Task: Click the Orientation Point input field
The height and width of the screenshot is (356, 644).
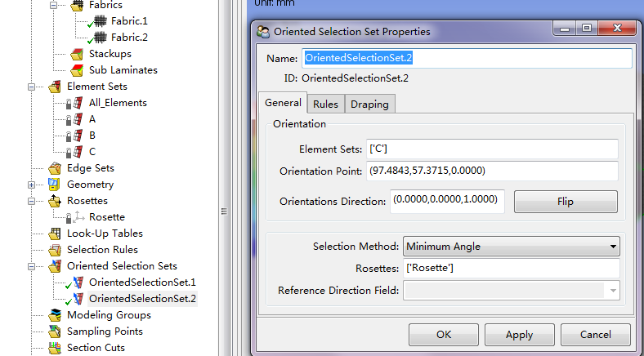Action: [491, 171]
